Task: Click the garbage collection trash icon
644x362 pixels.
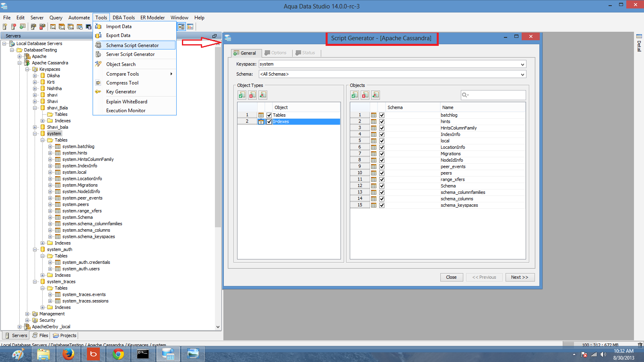Action: [x=640, y=345]
